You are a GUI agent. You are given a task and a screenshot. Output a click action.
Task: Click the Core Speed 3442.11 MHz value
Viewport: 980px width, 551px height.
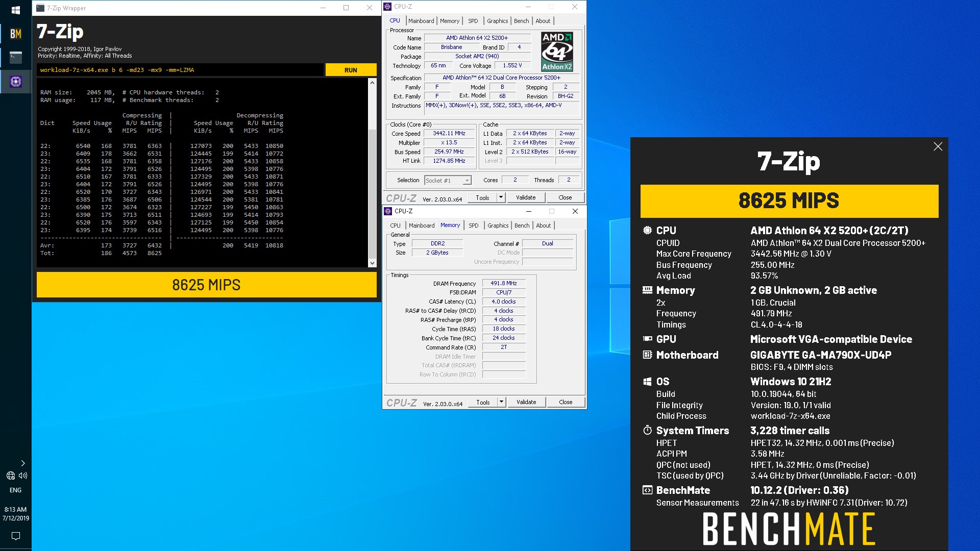(449, 133)
